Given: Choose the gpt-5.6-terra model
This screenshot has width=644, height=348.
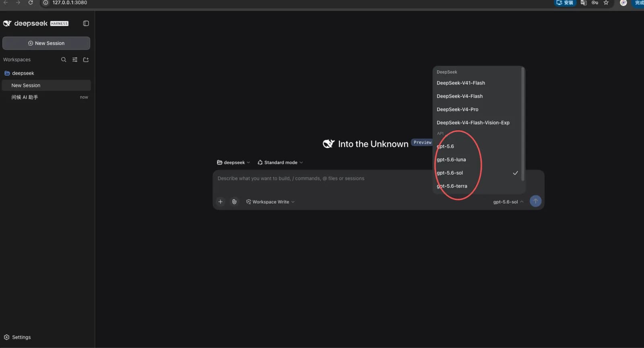Looking at the screenshot, I should pos(478,186).
